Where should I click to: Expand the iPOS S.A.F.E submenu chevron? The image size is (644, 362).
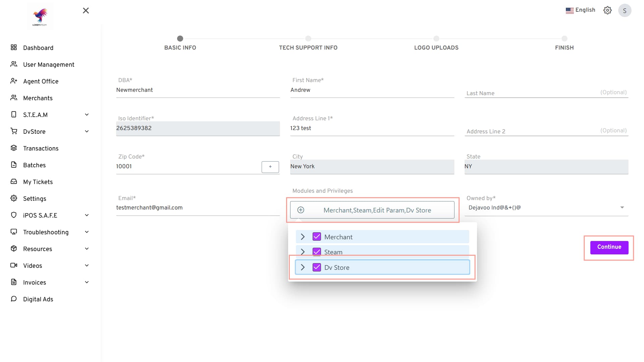point(87,215)
